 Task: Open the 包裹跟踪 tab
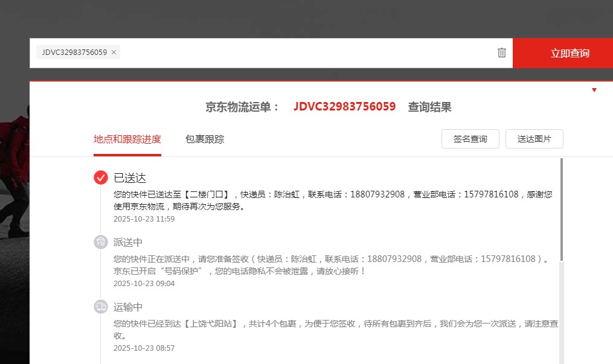click(205, 139)
